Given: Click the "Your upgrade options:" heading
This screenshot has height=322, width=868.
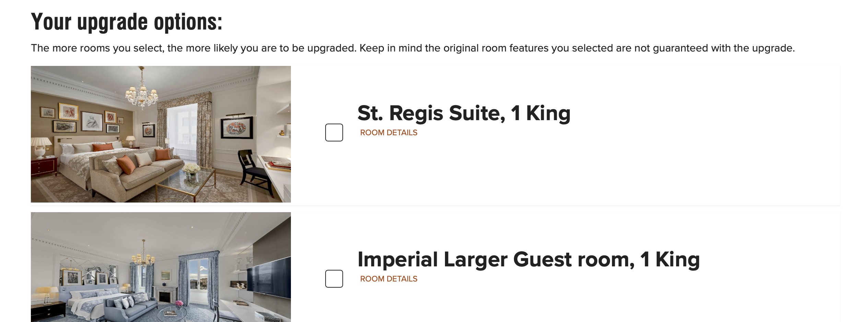Looking at the screenshot, I should click(x=127, y=22).
